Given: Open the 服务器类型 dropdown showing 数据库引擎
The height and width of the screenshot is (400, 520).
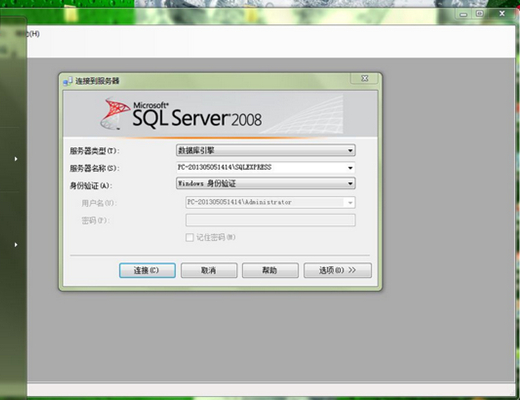Looking at the screenshot, I should pyautogui.click(x=265, y=150).
